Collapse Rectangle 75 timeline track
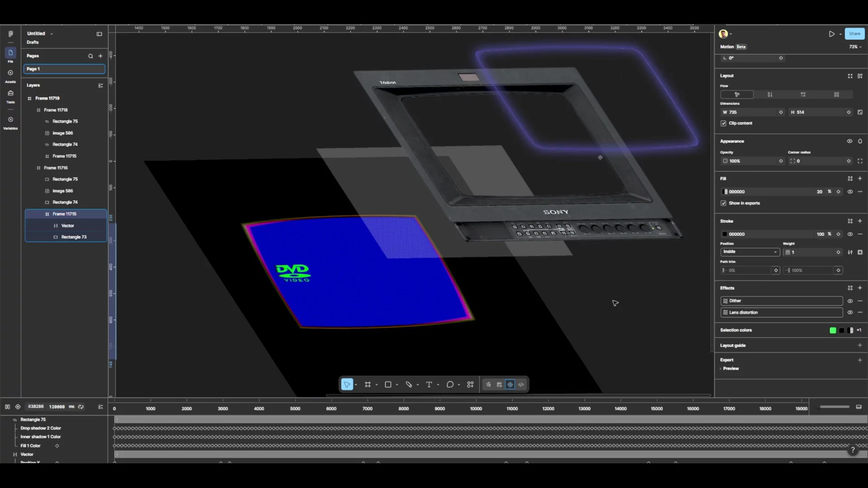Screen dimensions: 868x488 tap(15, 420)
